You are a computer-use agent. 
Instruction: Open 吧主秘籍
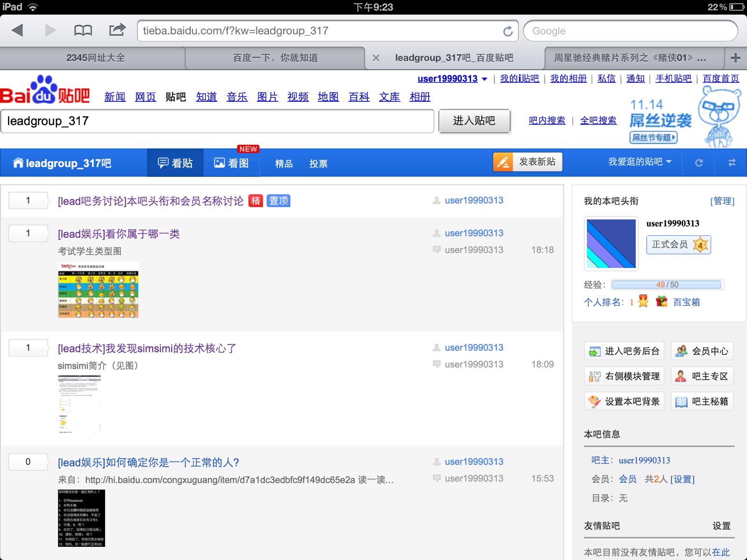click(702, 401)
